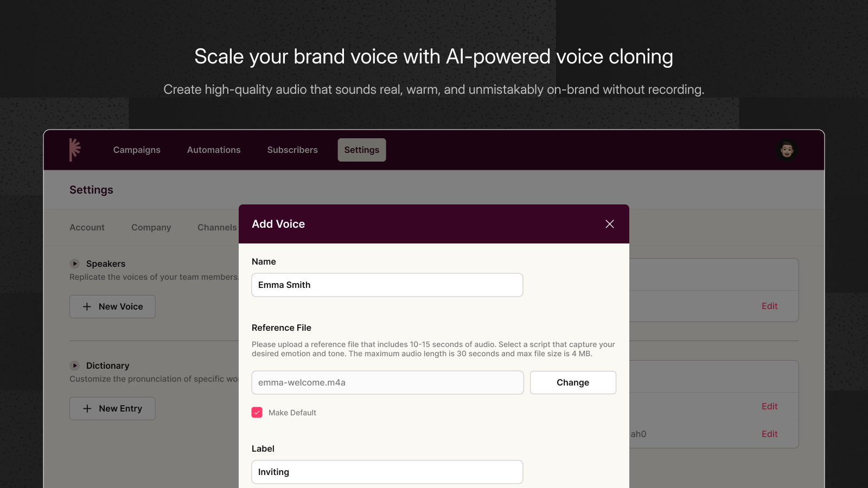Screen dimensions: 868x488
Task: Open the user profile avatar
Action: pos(787,150)
